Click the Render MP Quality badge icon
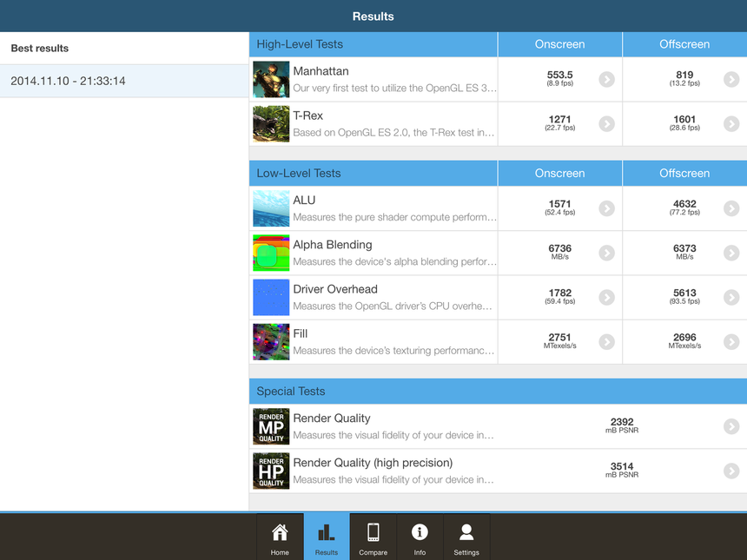This screenshot has width=747, height=560. [271, 426]
